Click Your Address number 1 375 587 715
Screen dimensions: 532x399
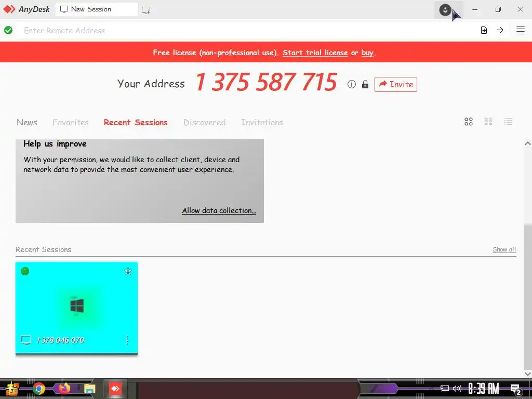point(266,83)
